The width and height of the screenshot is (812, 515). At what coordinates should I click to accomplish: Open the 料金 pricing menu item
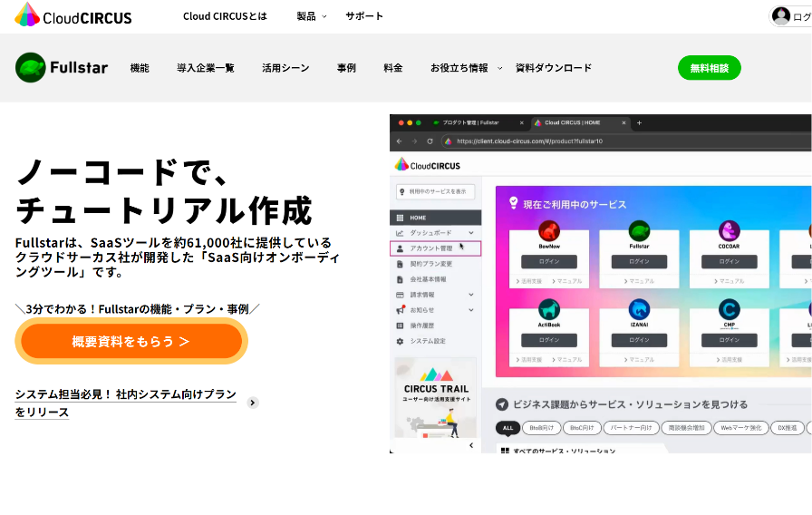click(x=393, y=68)
